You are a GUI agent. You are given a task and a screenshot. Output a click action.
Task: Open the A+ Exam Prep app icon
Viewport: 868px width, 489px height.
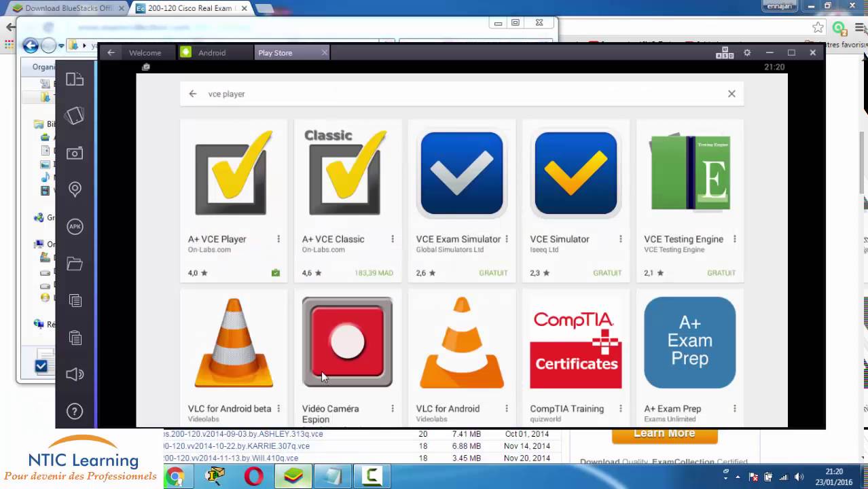[690, 343]
